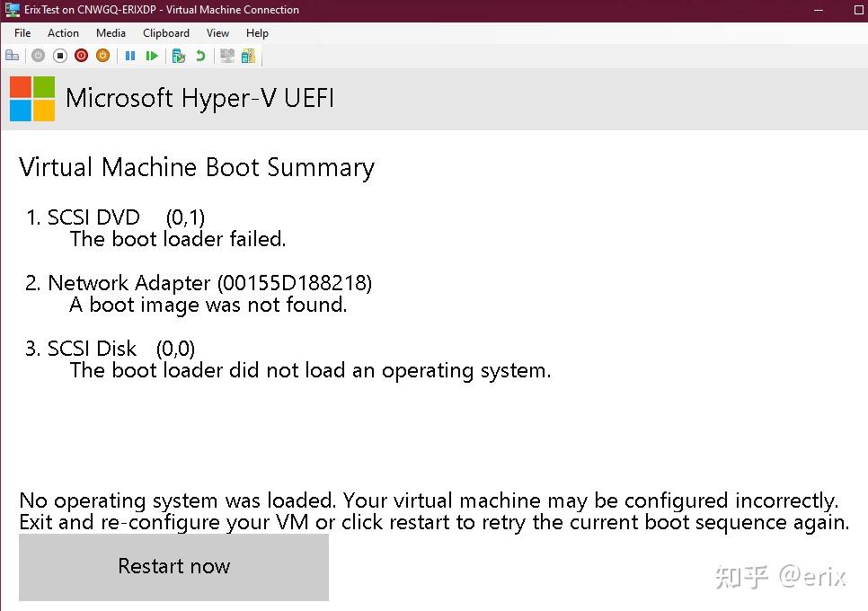868x611 pixels.
Task: Open the Share/Integration services toolbar icon
Action: (249, 56)
